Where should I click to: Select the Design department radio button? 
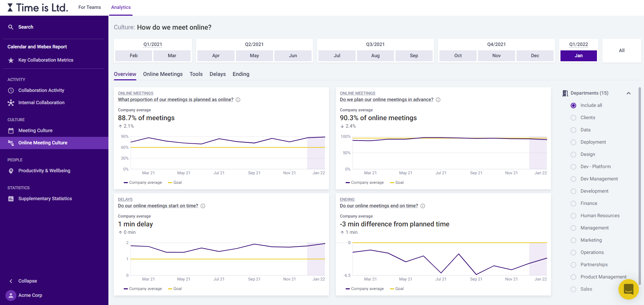(x=573, y=155)
